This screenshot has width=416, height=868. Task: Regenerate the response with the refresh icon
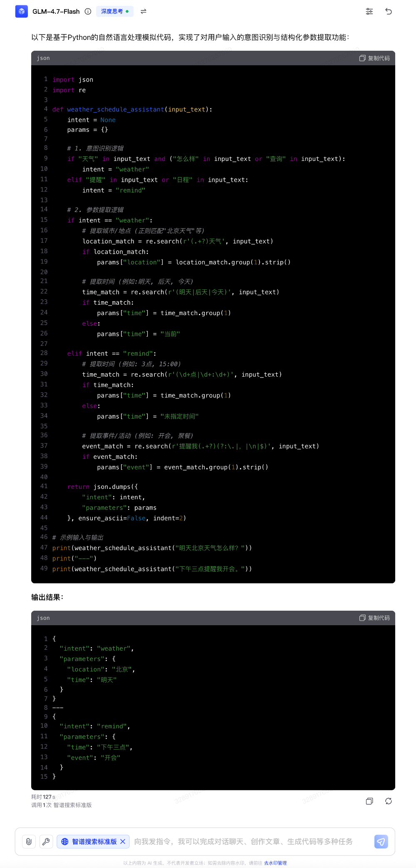(x=389, y=801)
